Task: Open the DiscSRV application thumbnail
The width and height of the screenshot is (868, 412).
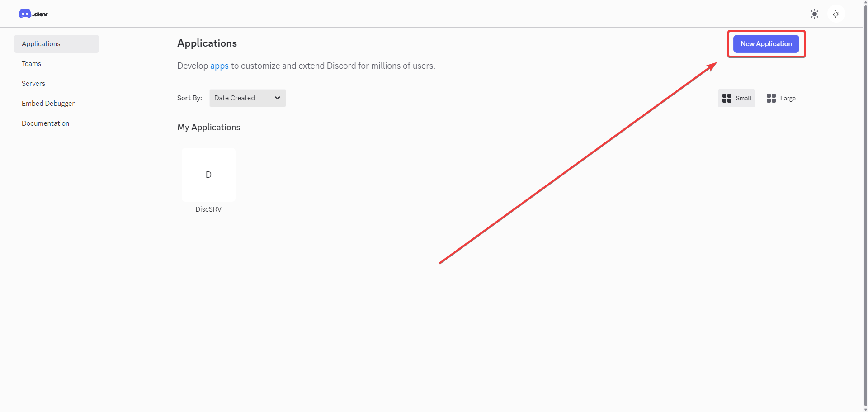Action: coord(208,175)
